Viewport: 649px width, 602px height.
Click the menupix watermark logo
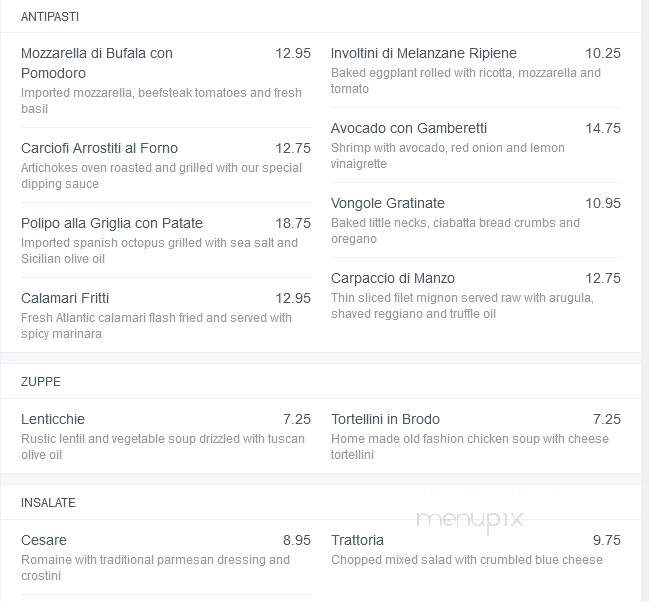pyautogui.click(x=471, y=521)
